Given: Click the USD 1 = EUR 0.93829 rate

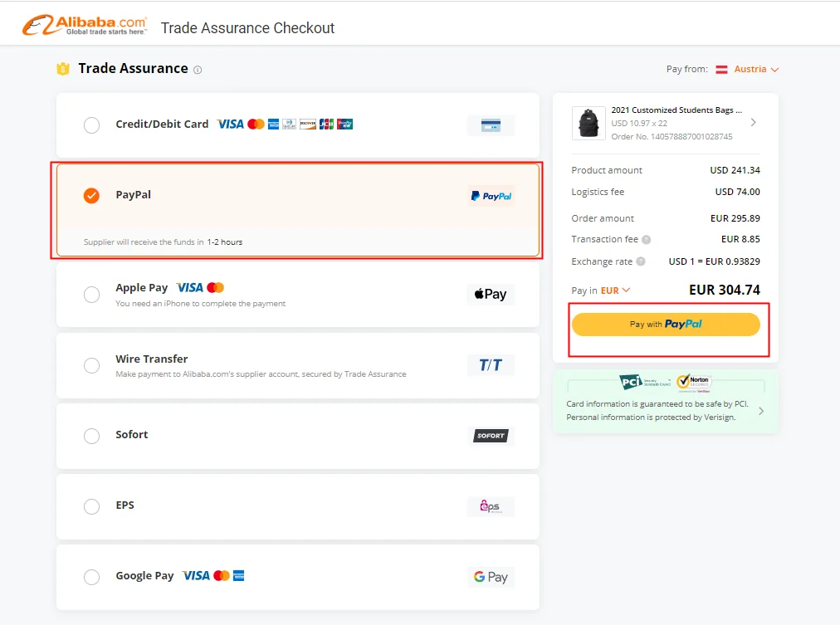Looking at the screenshot, I should coord(714,261).
